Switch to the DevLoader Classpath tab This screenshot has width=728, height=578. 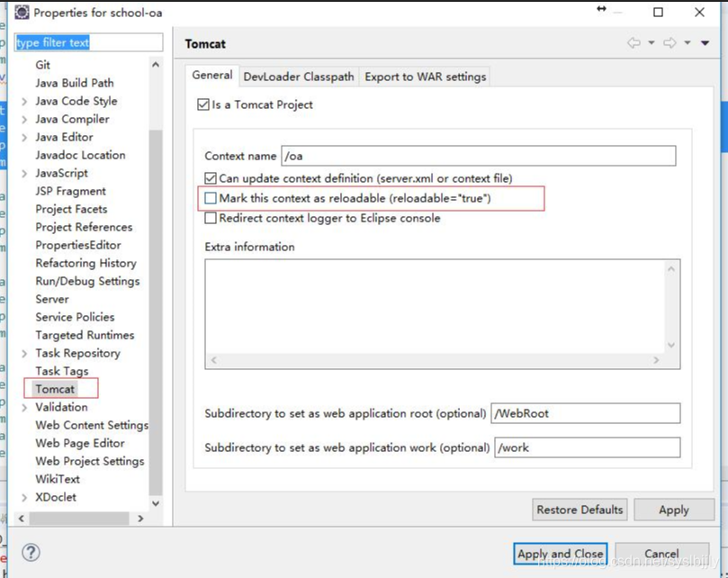(x=298, y=77)
